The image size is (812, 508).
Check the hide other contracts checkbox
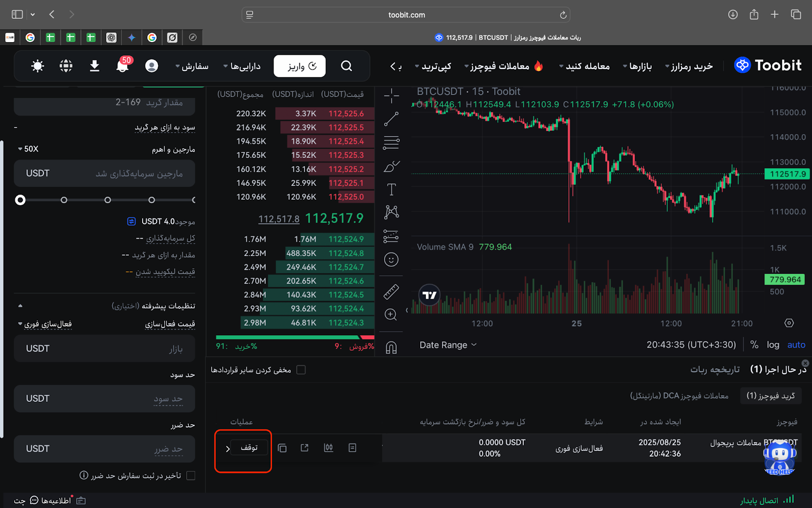(301, 370)
